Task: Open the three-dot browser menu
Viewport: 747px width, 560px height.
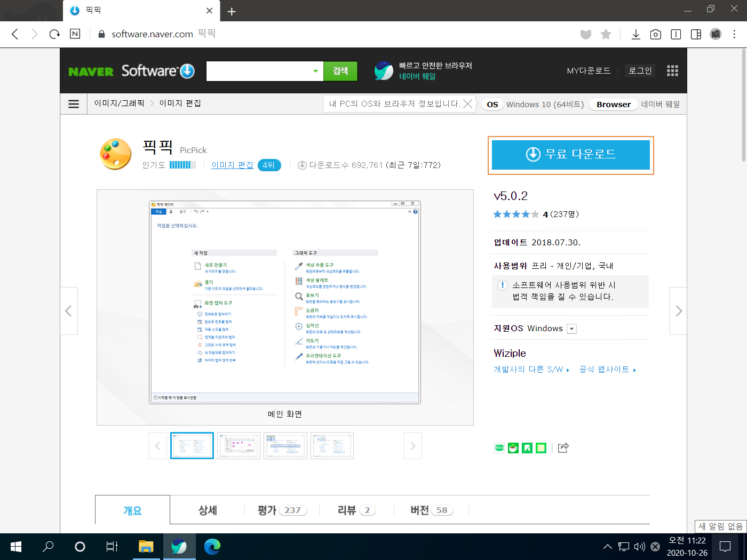Action: tap(734, 34)
